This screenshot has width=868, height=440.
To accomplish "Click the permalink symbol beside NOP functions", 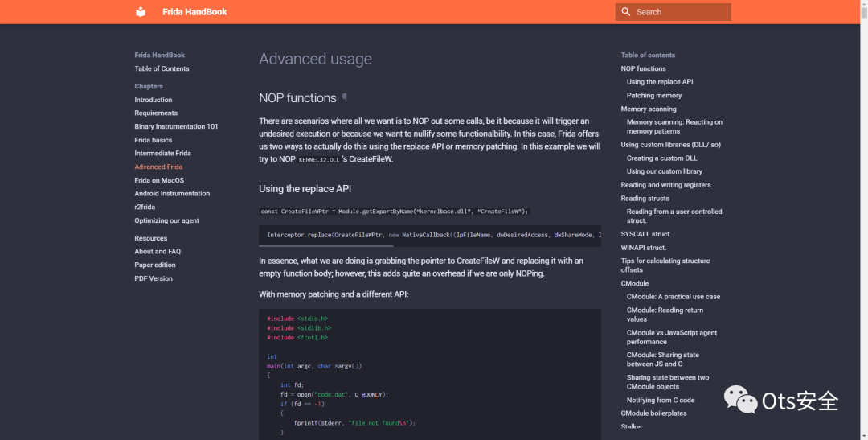I will (345, 97).
